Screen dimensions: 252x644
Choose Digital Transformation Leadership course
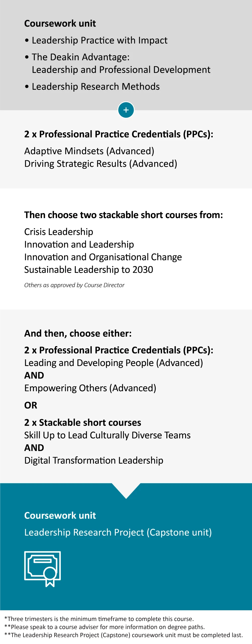coord(94,461)
